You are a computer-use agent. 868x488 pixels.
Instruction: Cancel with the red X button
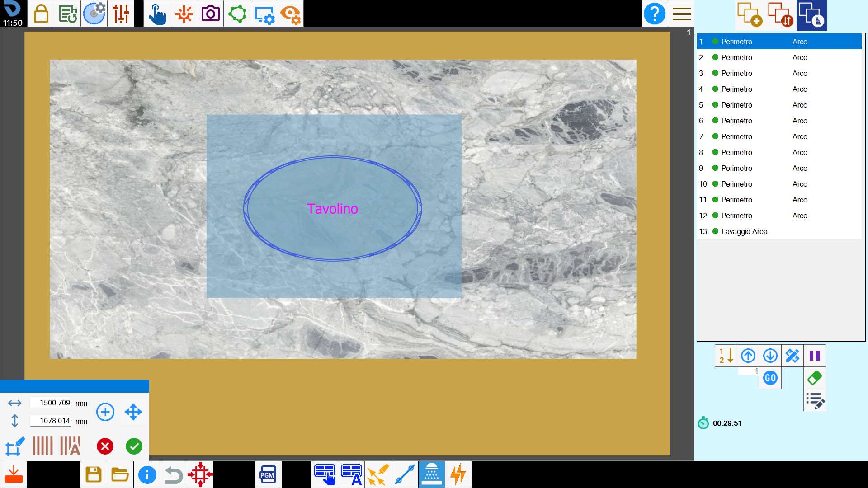[x=105, y=446]
